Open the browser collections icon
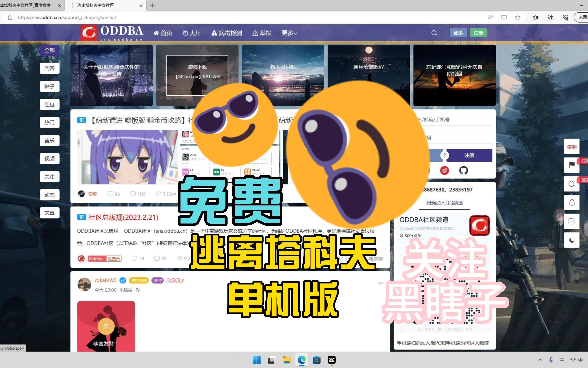The width and height of the screenshot is (588, 368). click(x=551, y=18)
